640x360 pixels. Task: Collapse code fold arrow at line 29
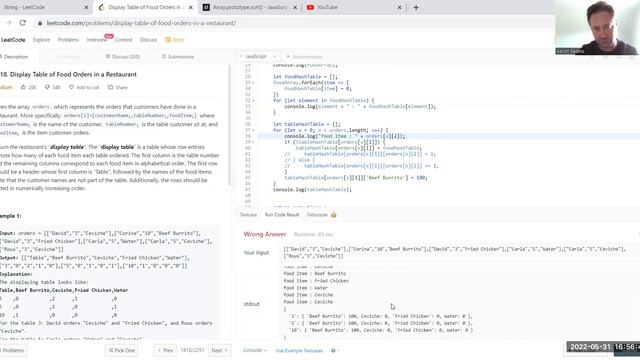[253, 83]
